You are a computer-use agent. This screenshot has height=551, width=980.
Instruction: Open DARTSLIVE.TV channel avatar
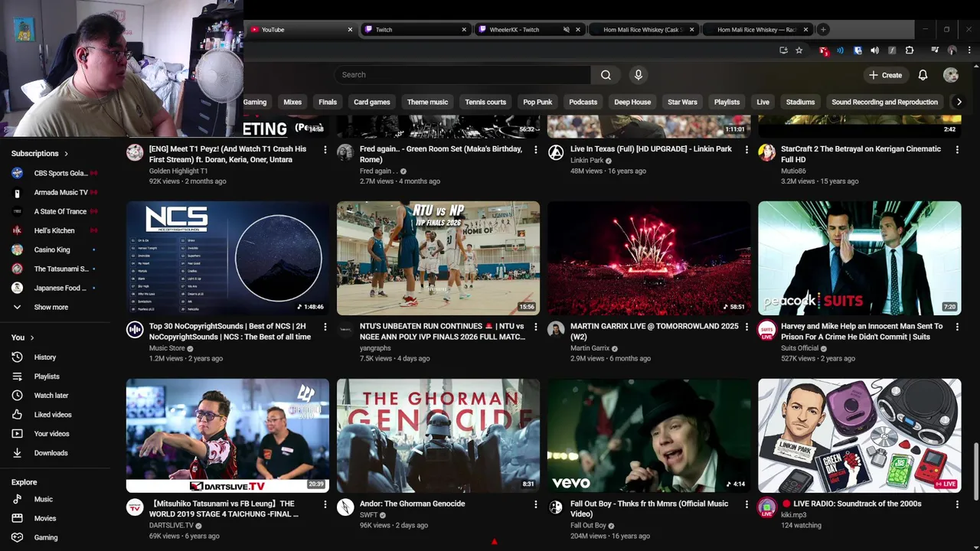135,507
